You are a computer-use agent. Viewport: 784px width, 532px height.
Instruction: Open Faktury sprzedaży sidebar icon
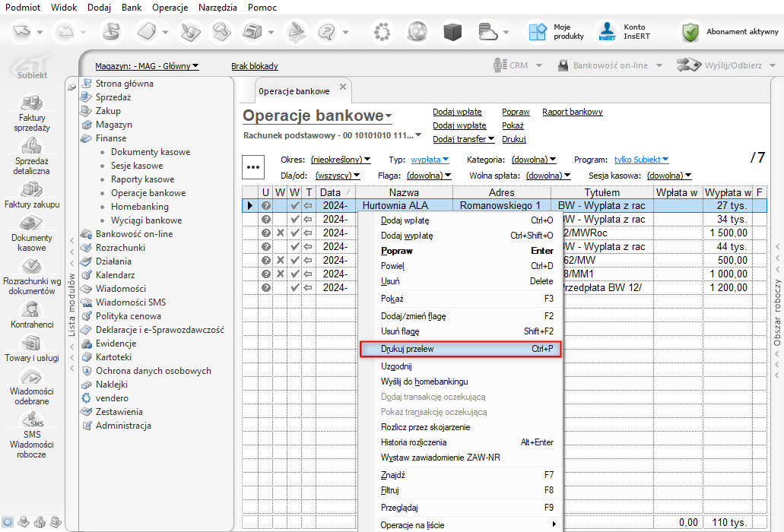coord(31,104)
